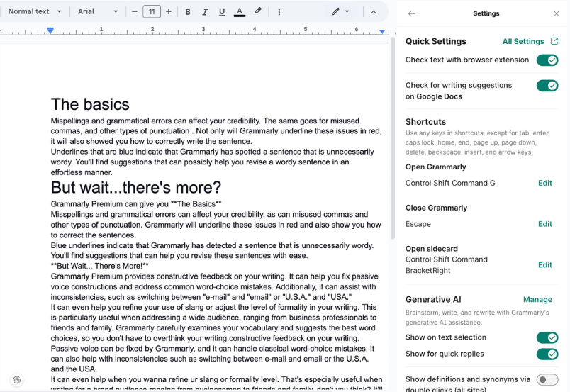This screenshot has height=392, width=570.
Task: Open All Settings link
Action: [x=523, y=41]
